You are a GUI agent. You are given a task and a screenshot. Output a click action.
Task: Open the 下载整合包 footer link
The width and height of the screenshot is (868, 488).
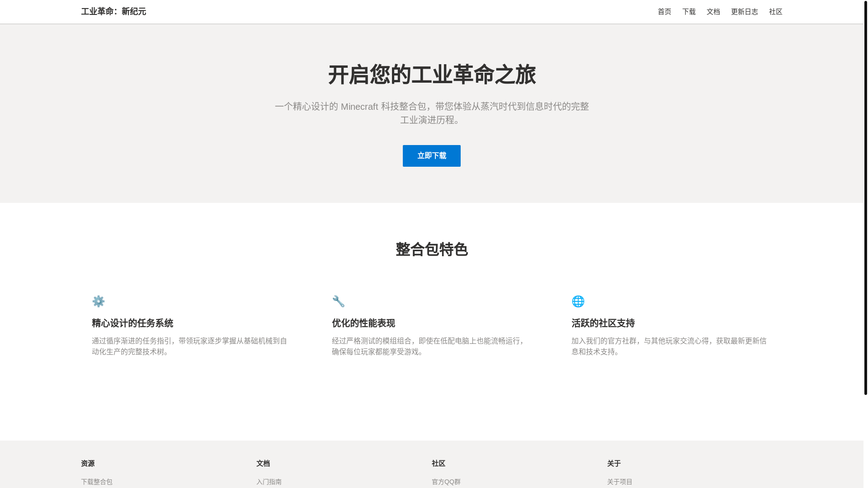[x=97, y=482]
